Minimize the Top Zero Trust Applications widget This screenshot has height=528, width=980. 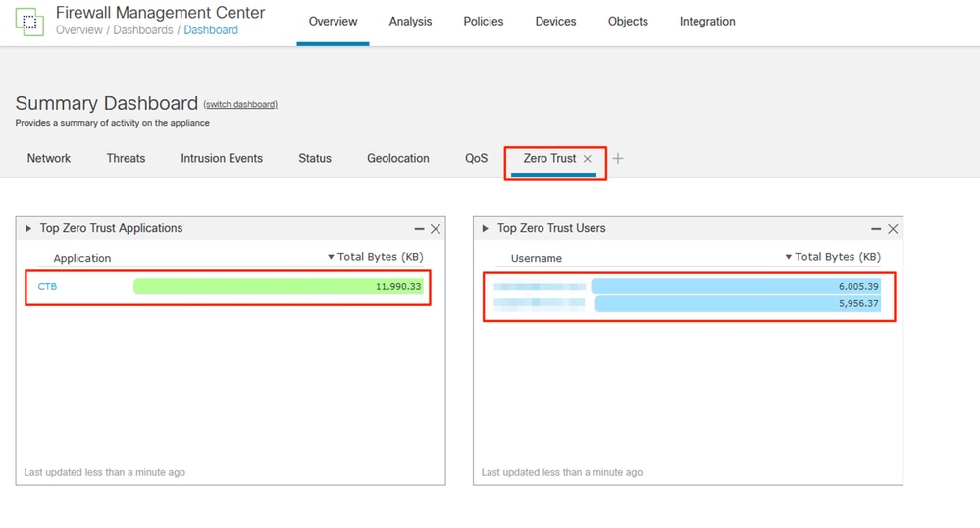(419, 229)
